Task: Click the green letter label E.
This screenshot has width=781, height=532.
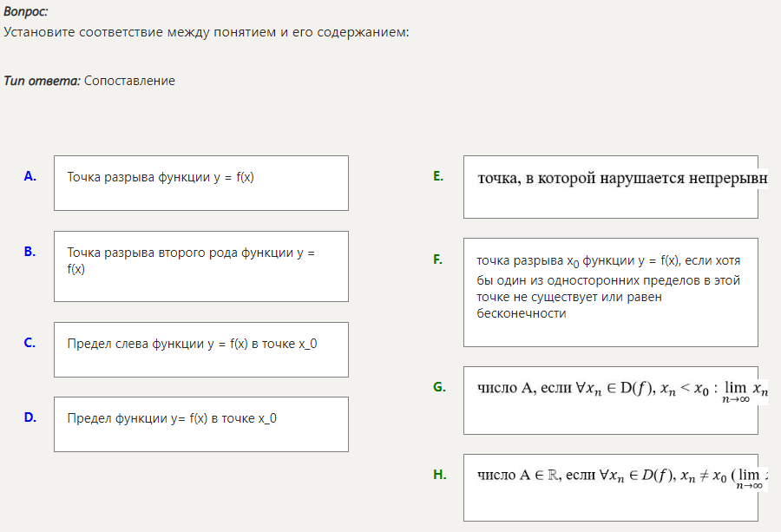Action: point(438,176)
